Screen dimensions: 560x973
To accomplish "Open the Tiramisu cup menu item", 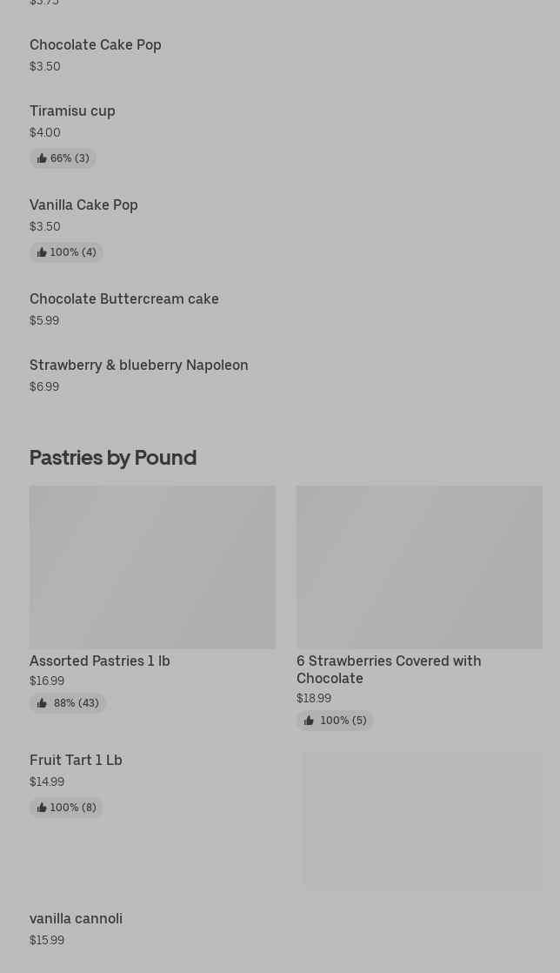I will pyautogui.click(x=72, y=111).
